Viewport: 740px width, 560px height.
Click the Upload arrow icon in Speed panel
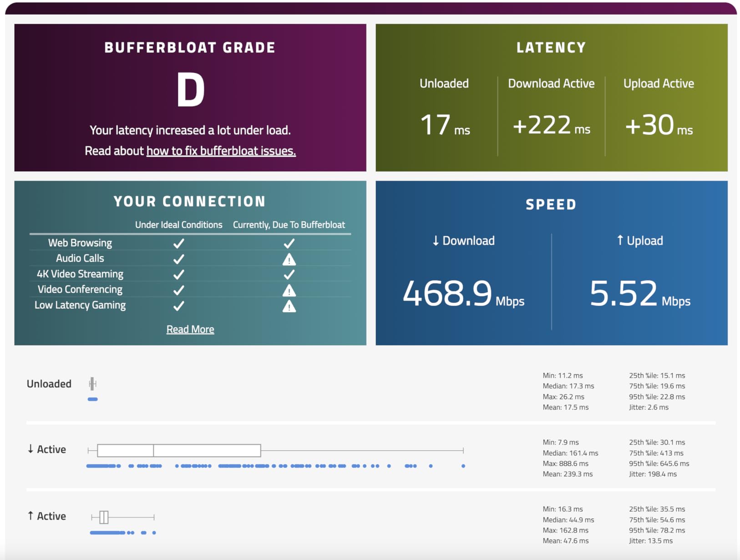click(620, 240)
